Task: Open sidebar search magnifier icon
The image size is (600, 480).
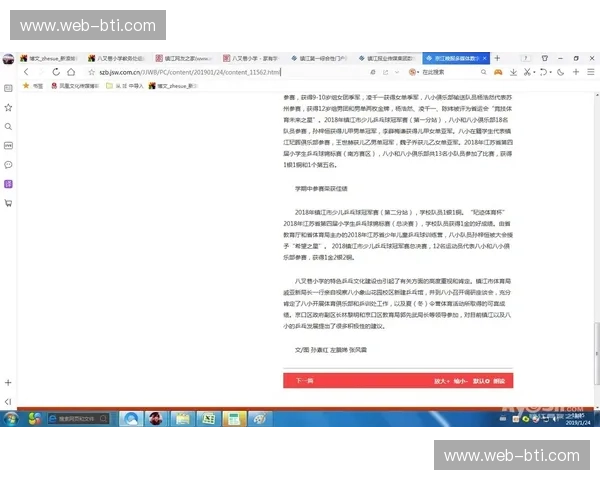Action: 8,127
